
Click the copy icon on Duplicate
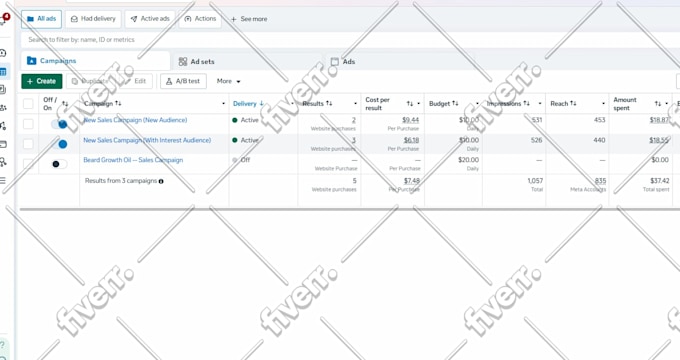click(75, 81)
